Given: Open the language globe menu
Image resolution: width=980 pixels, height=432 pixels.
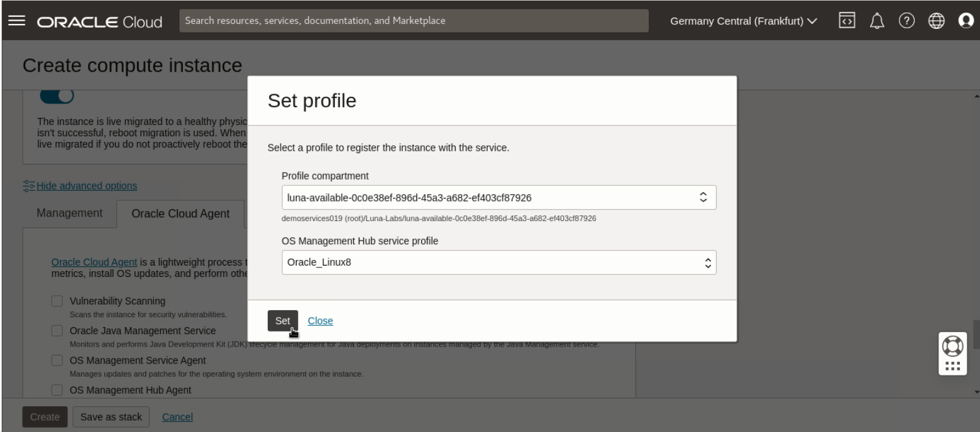Looking at the screenshot, I should (x=936, y=21).
